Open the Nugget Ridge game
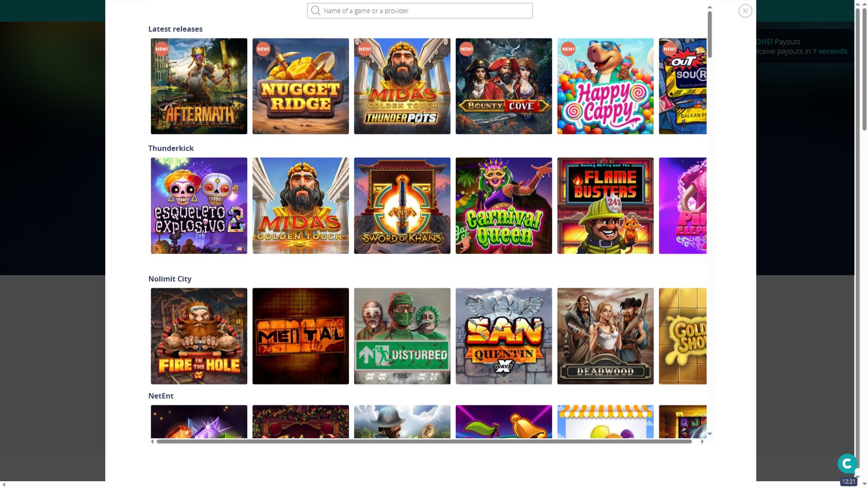The height and width of the screenshot is (488, 868). coord(301,86)
